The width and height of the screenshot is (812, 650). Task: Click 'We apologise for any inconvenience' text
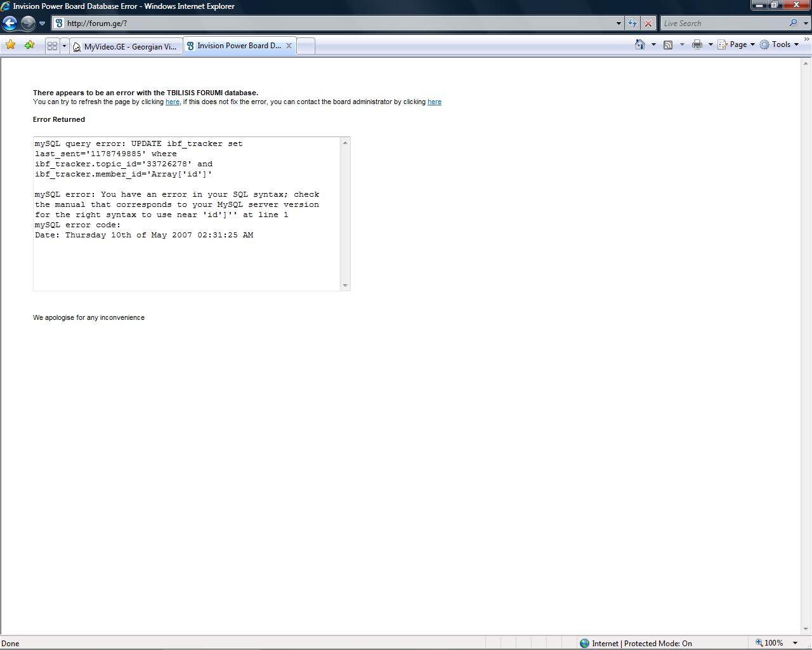coord(89,317)
